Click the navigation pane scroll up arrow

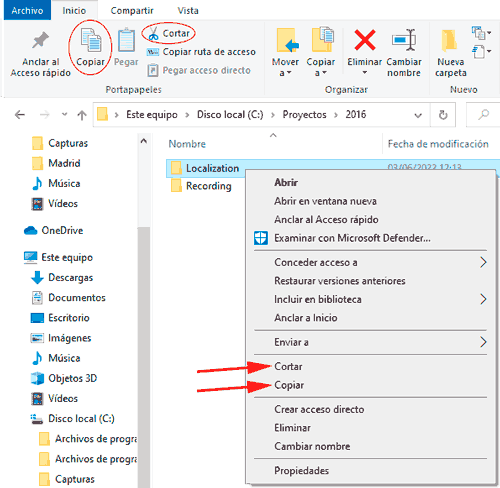click(x=144, y=141)
